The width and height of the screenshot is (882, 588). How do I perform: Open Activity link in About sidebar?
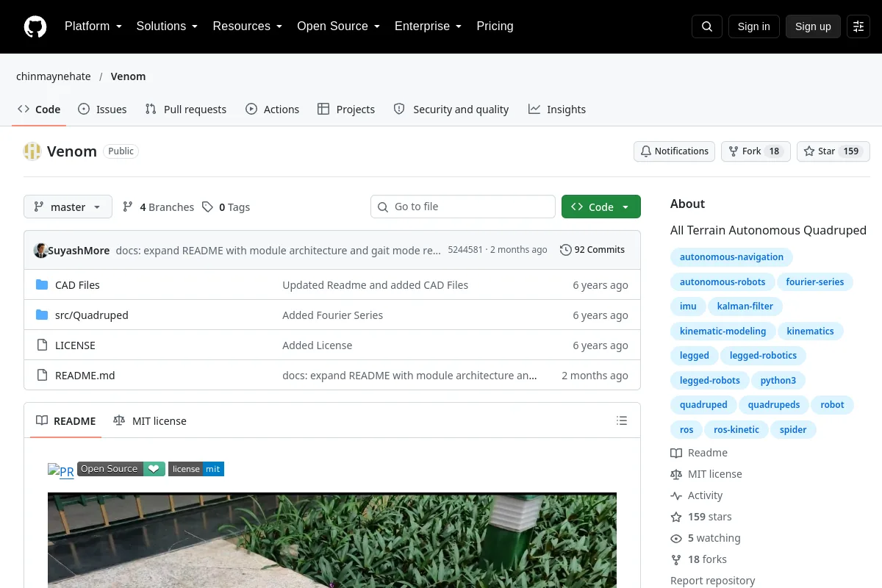(697, 495)
